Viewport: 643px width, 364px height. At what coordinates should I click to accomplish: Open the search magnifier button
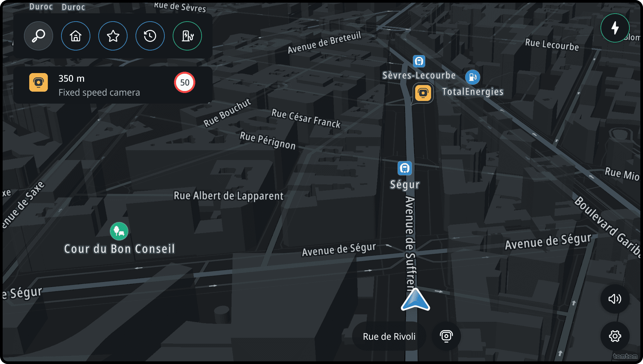pos(39,36)
